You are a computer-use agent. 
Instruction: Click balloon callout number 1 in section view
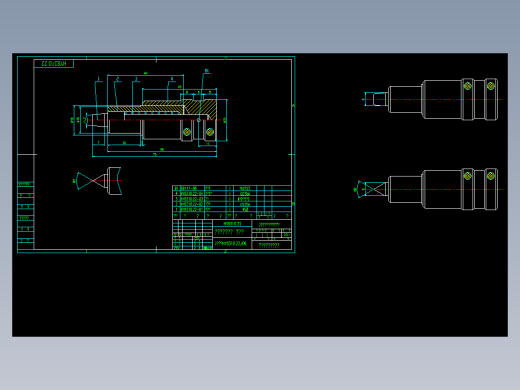tap(98, 79)
